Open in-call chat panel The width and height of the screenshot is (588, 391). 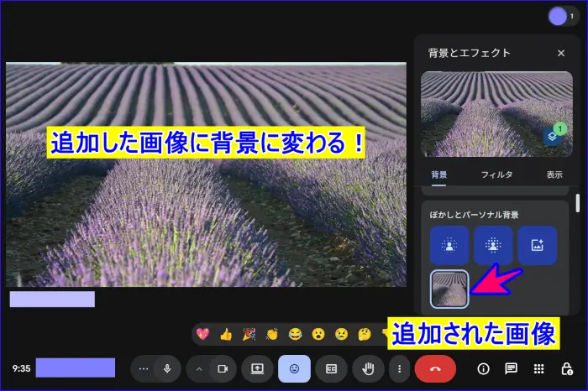(x=511, y=369)
